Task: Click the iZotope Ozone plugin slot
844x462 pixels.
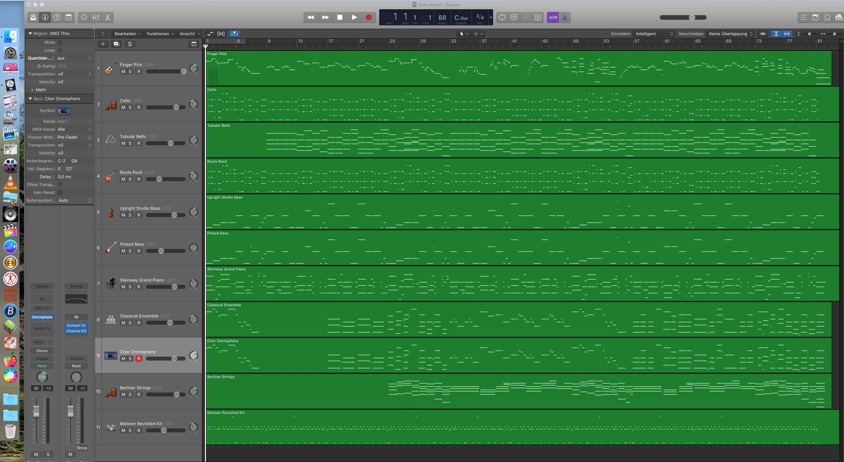Action: coord(76,325)
